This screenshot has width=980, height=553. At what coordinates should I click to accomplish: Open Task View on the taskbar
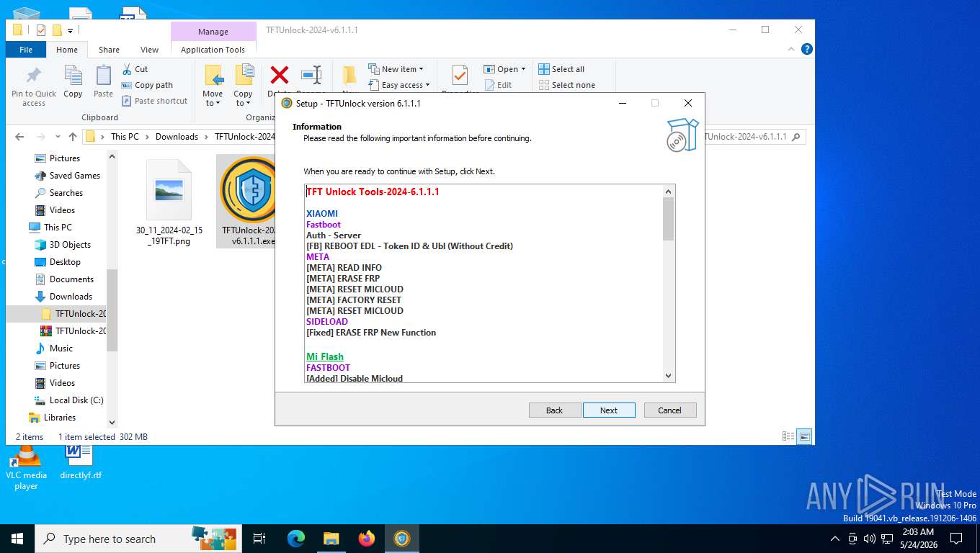click(x=259, y=539)
